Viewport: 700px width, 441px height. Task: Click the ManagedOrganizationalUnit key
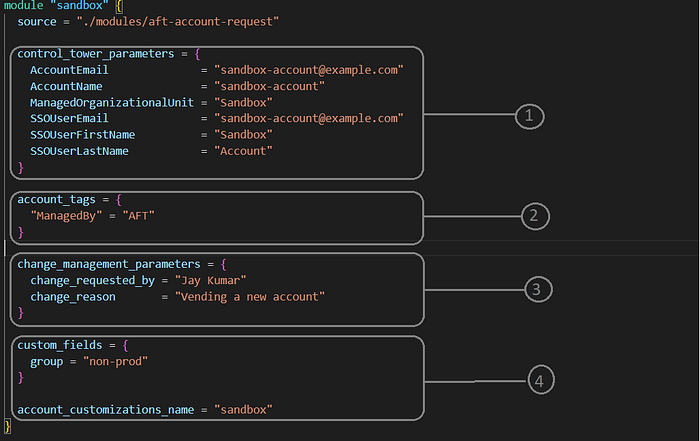pos(112,103)
